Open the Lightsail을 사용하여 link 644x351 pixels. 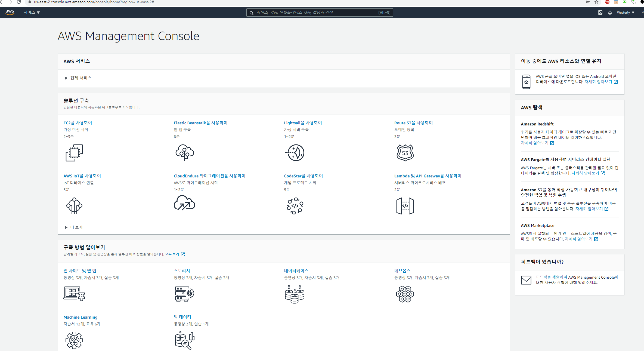pyautogui.click(x=303, y=123)
